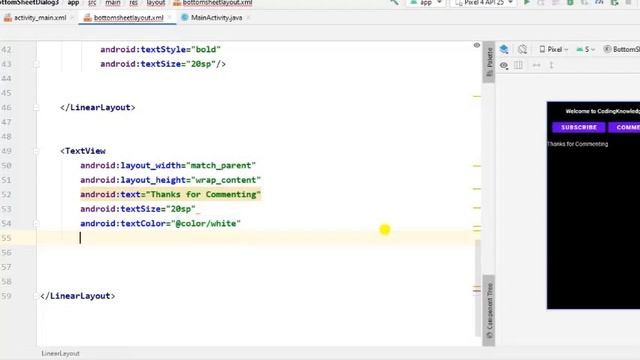The height and width of the screenshot is (360, 640).
Task: Open the app run configuration dropdown
Action: tap(426, 2)
